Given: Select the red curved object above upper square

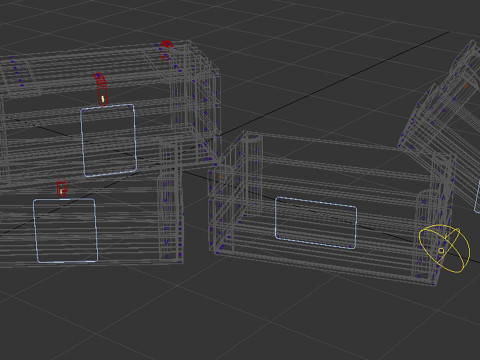Looking at the screenshot, I should click(x=100, y=89).
